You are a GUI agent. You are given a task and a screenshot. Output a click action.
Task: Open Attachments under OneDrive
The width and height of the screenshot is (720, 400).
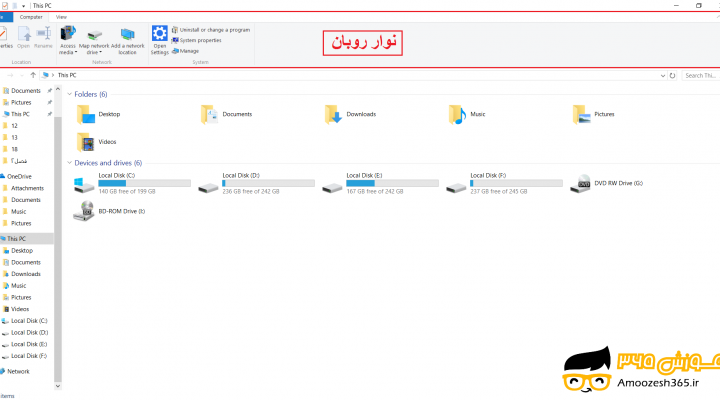point(28,188)
